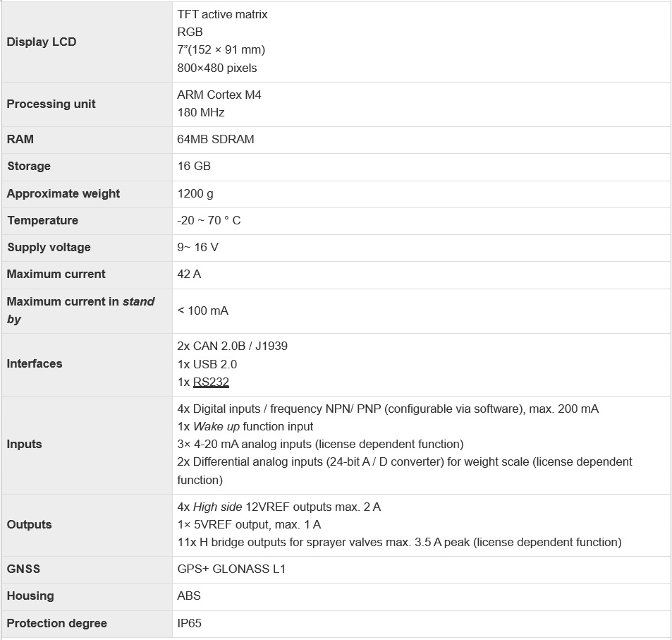This screenshot has width=672, height=640.
Task: Click the Inputs row label
Action: pyautogui.click(x=25, y=444)
